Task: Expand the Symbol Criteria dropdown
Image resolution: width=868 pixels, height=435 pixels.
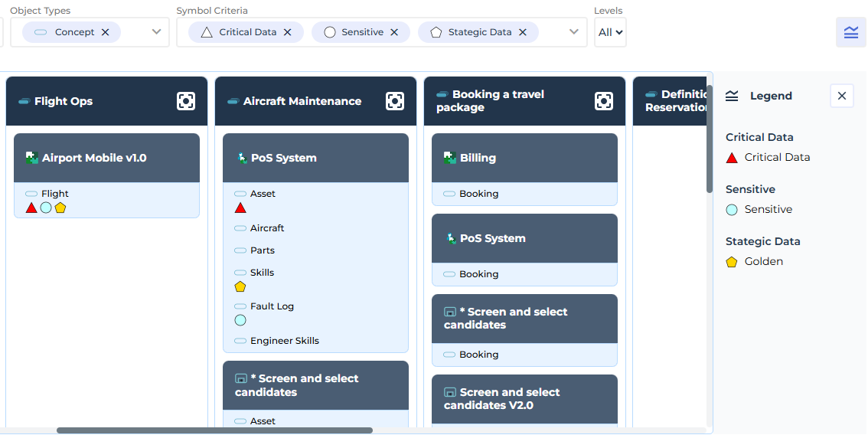Action: (574, 32)
